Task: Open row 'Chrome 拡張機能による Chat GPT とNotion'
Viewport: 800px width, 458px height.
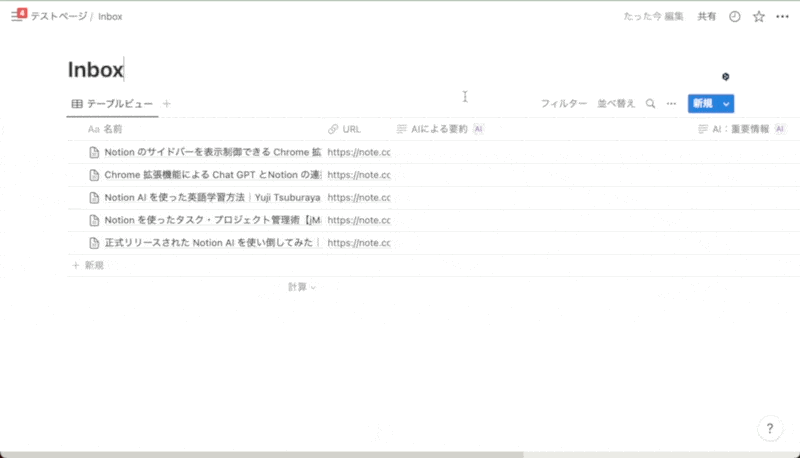Action: pyautogui.click(x=213, y=175)
